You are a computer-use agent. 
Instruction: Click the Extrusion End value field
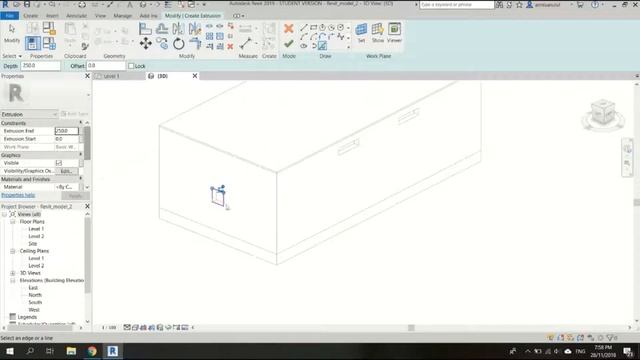pyautogui.click(x=67, y=131)
